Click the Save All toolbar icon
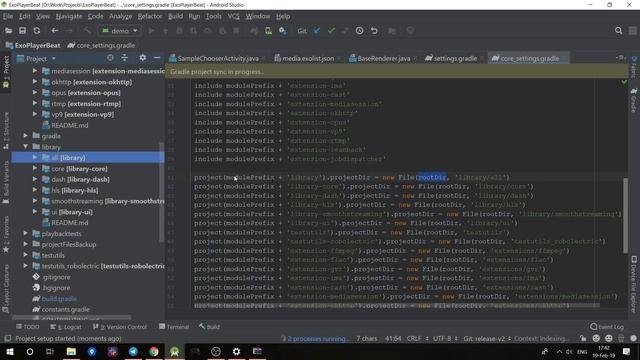640x360 pixels. point(22,31)
